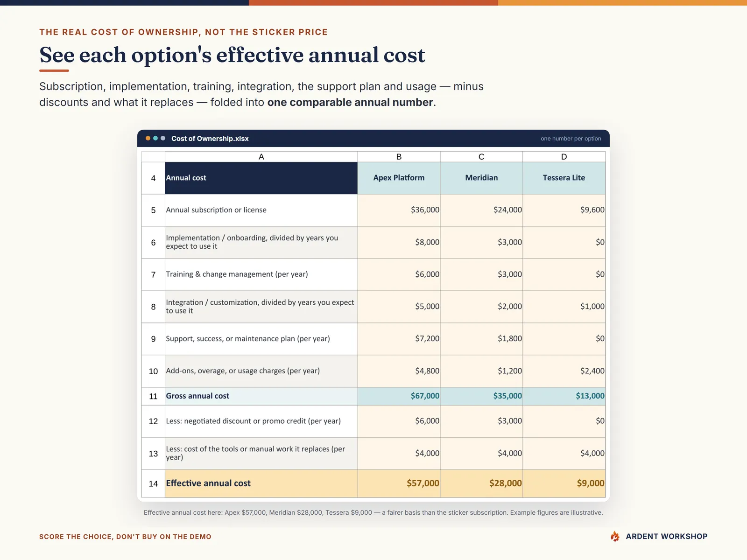Image resolution: width=747 pixels, height=560 pixels.
Task: Click 'THE REAL COST OF OWNERSHIP' eyebrow text
Action: click(183, 32)
